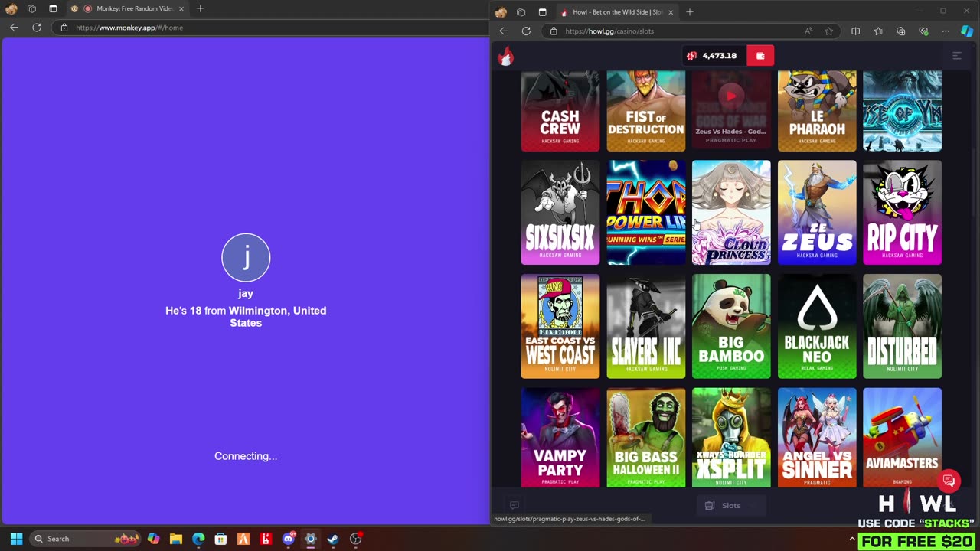Open OBS Studio from the taskbar

click(x=355, y=539)
